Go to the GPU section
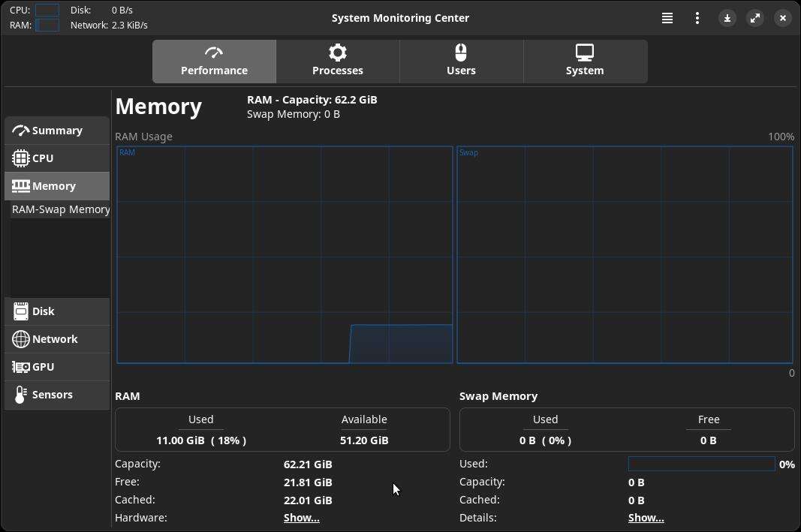 [x=57, y=367]
